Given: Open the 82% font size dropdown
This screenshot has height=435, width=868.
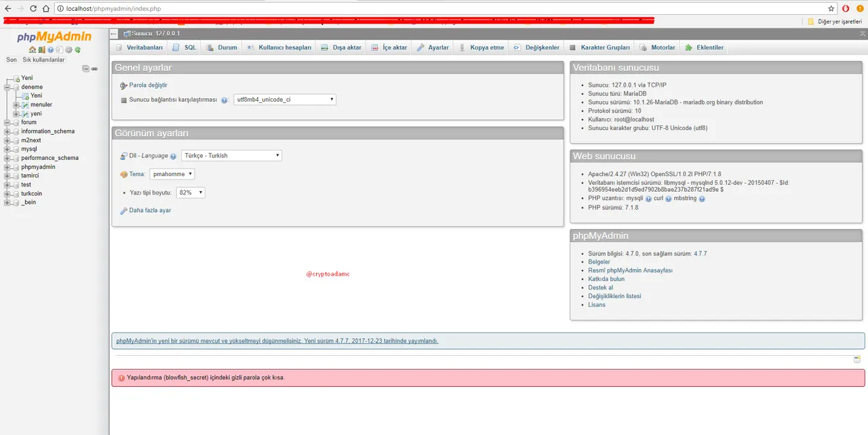Looking at the screenshot, I should [x=191, y=193].
